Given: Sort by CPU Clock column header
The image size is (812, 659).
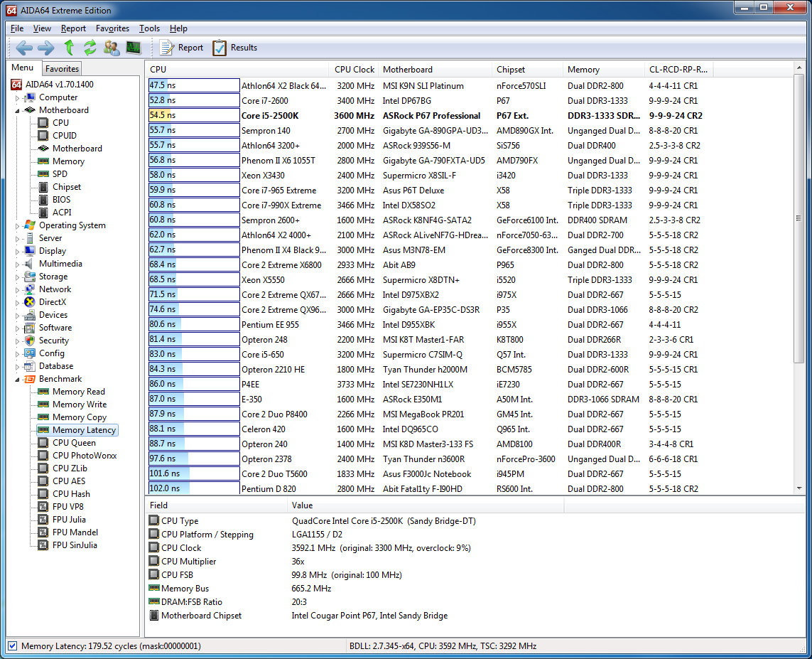Looking at the screenshot, I should 354,70.
